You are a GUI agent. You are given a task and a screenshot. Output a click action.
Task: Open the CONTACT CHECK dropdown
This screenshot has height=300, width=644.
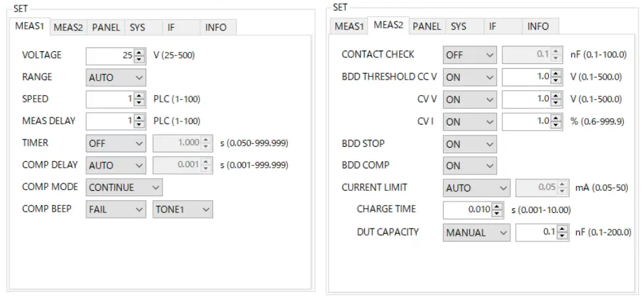tap(470, 55)
